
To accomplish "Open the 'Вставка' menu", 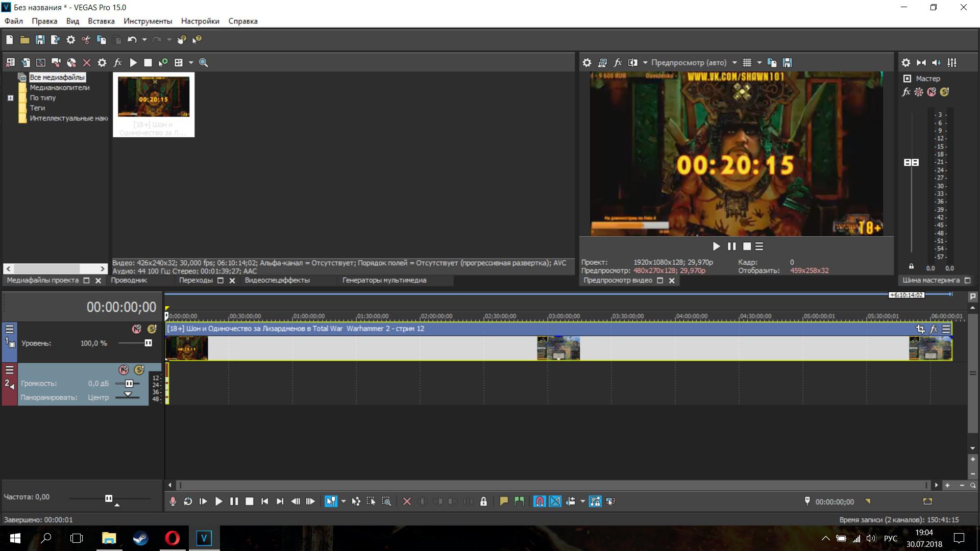I will coord(101,21).
